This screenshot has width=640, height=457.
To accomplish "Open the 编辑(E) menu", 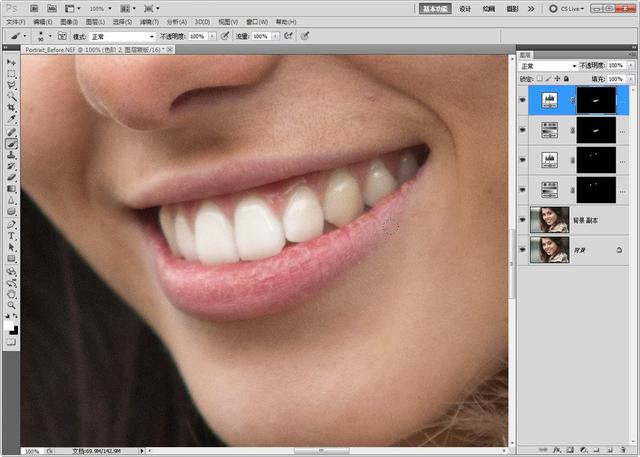I will [x=42, y=22].
